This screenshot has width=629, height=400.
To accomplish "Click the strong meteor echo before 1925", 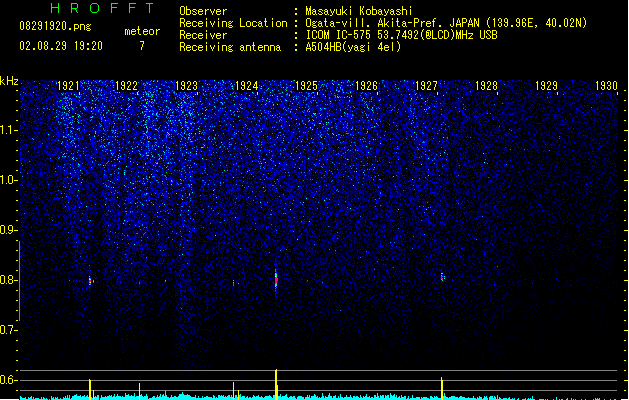I will click(276, 281).
